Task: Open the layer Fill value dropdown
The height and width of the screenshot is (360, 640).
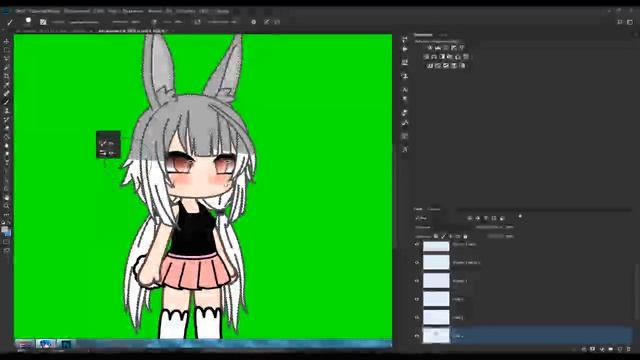Action: click(x=509, y=236)
